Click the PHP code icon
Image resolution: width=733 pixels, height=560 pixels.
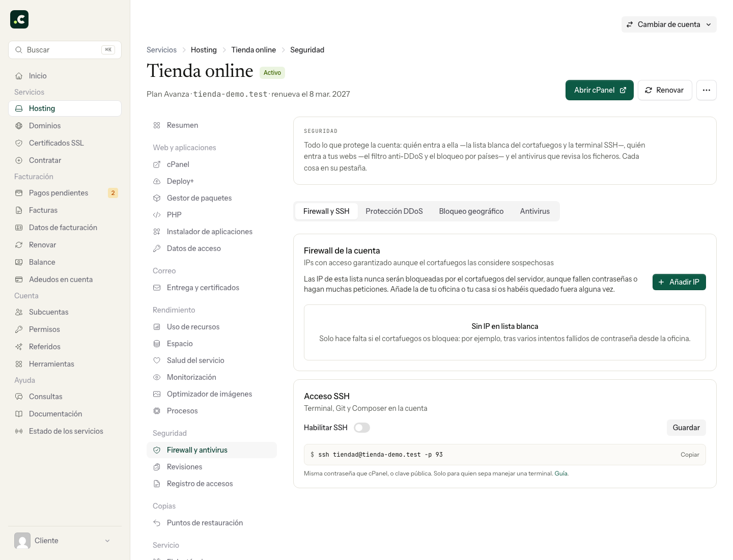pyautogui.click(x=157, y=215)
